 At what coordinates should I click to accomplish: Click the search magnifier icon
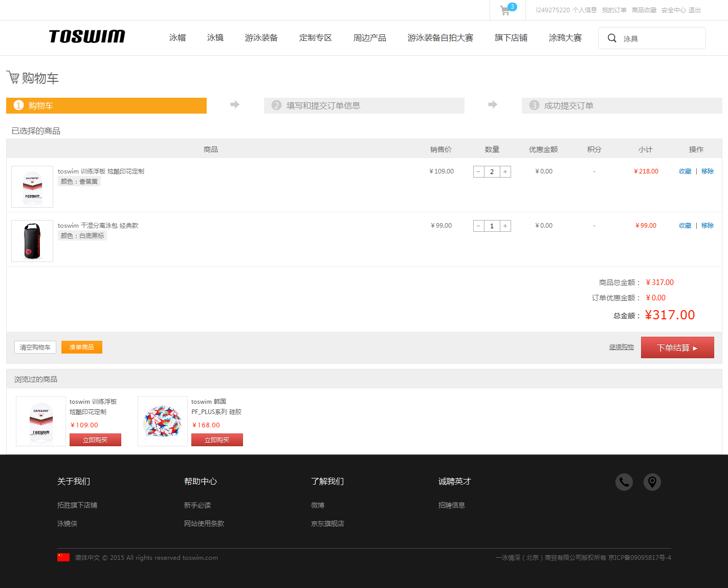612,38
